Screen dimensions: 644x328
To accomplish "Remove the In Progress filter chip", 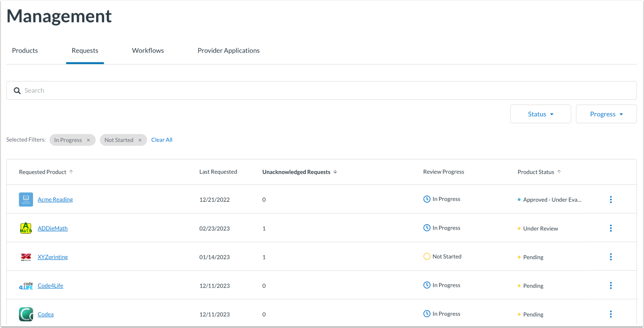I will point(88,140).
